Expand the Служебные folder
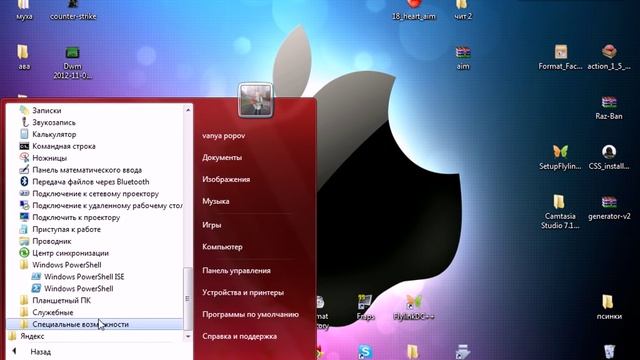Image resolution: width=640 pixels, height=360 pixels. pos(53,312)
